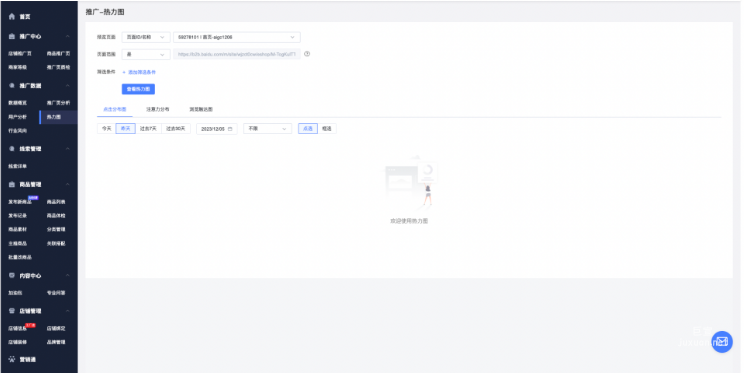Open 店铺推广页 in sidebar
The image size is (746, 374).
tap(20, 54)
